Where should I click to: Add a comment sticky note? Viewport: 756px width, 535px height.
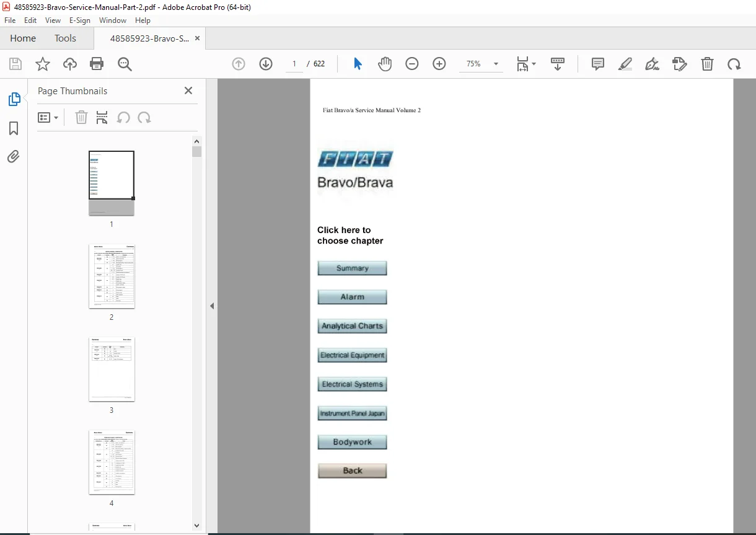tap(598, 64)
